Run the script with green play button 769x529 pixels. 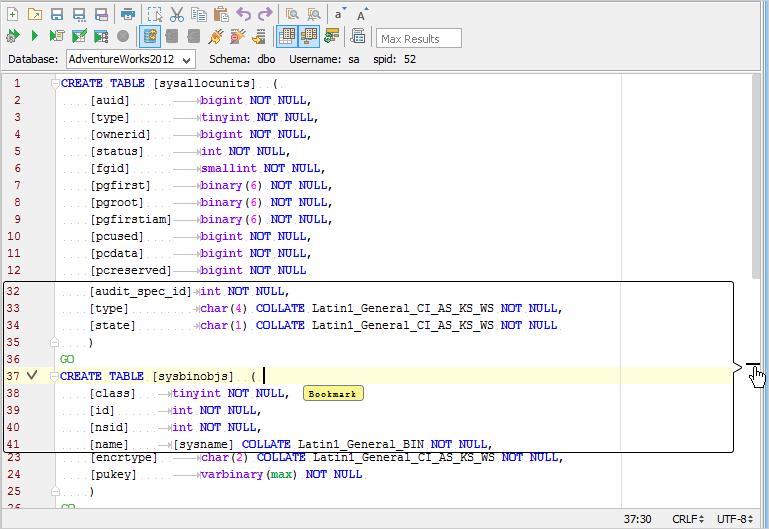pyautogui.click(x=34, y=37)
